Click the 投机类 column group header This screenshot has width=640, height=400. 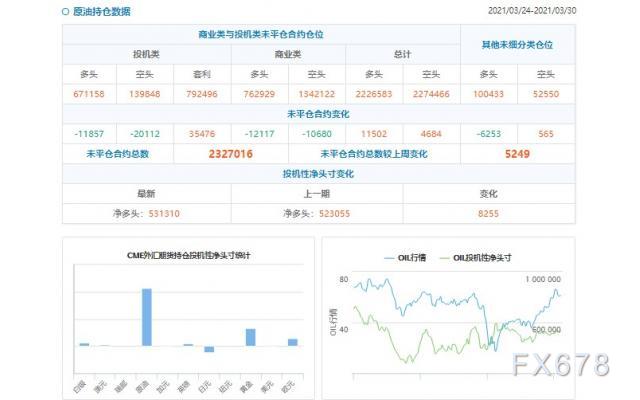(146, 54)
